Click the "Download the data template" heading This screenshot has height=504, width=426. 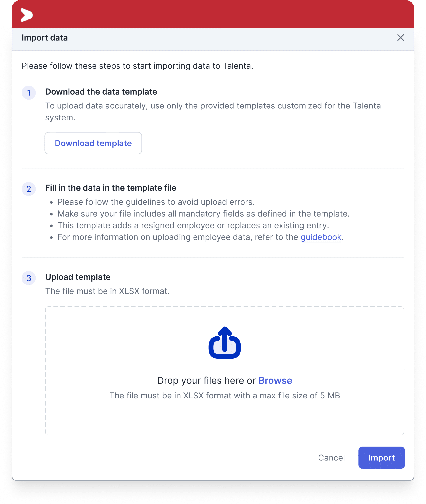(101, 92)
